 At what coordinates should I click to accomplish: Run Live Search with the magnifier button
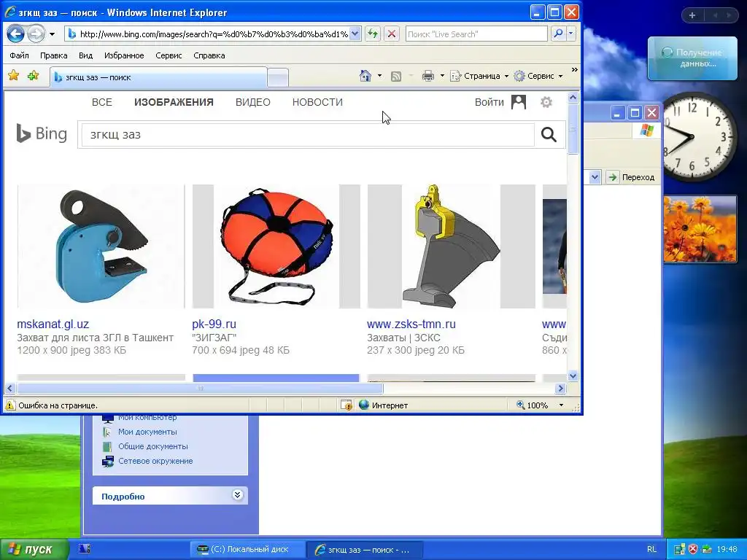558,34
